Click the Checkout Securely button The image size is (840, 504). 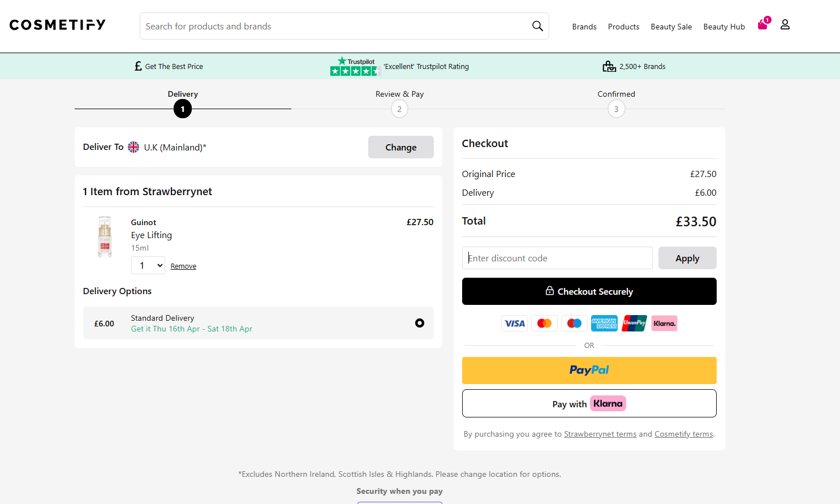click(x=589, y=291)
